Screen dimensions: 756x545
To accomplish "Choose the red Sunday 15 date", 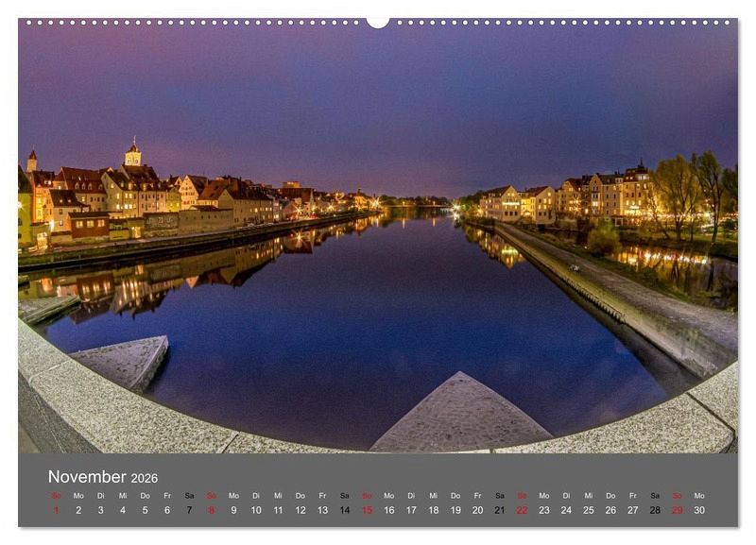I will (x=368, y=510).
